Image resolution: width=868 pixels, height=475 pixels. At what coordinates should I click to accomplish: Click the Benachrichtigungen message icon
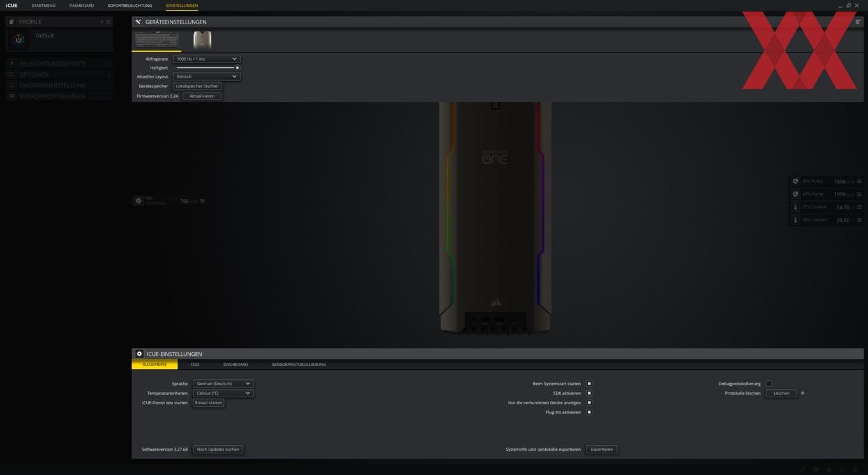pos(11,96)
